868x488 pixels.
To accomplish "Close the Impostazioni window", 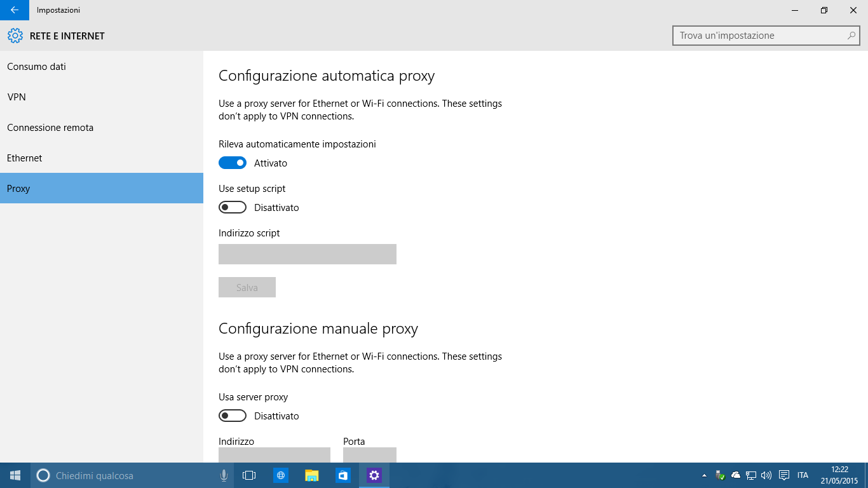I will [853, 10].
